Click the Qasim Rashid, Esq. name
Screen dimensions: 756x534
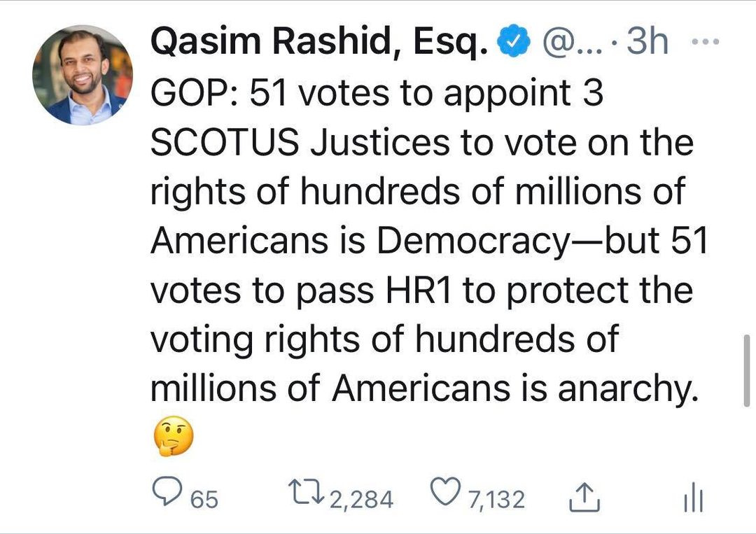319,41
